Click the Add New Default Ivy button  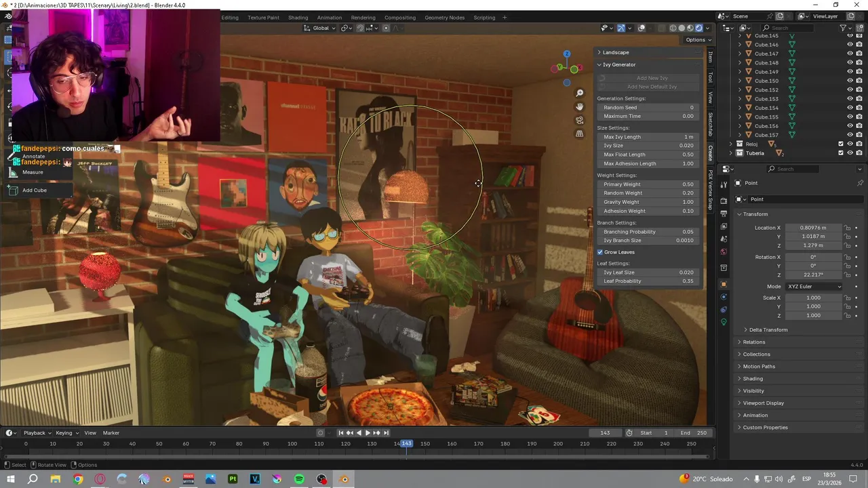[648, 87]
